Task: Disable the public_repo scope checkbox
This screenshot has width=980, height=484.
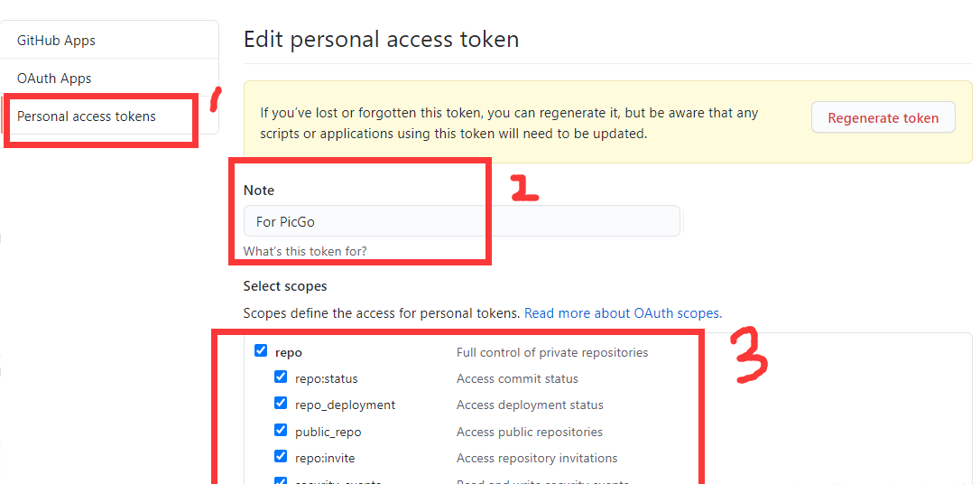Action: [281, 431]
